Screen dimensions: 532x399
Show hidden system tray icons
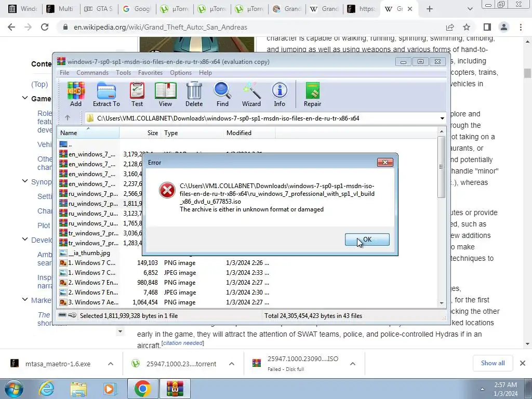pyautogui.click(x=482, y=389)
